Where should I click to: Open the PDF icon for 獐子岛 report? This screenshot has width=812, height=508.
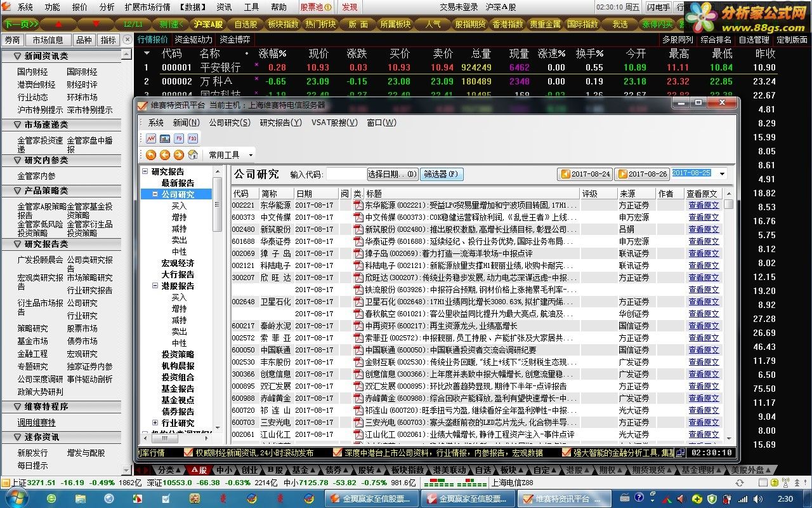358,253
